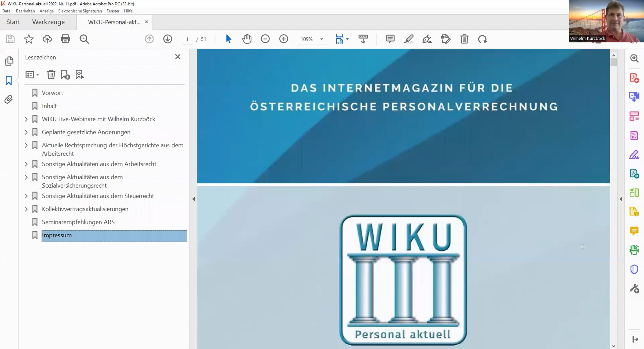Screen dimensions: 644x349
Task: Open the find text magnifier tool
Action: coord(84,39)
